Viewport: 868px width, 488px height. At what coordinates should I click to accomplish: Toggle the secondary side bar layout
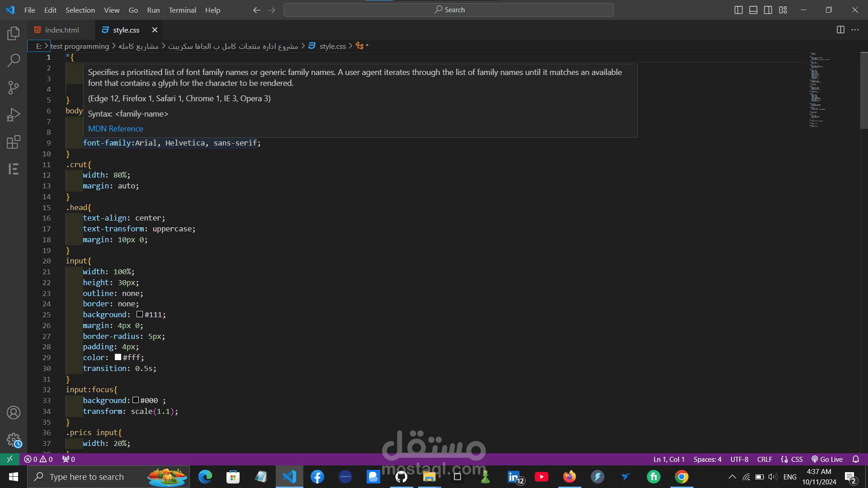768,10
